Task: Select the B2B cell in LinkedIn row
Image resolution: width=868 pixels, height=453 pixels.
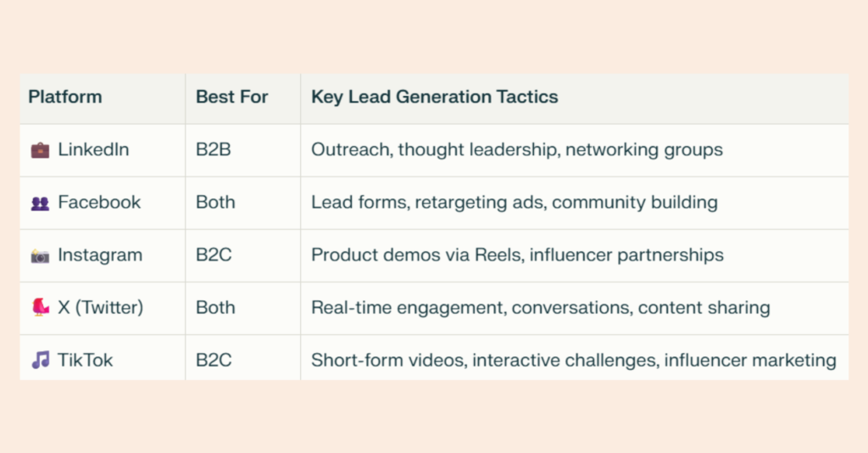Action: (214, 150)
